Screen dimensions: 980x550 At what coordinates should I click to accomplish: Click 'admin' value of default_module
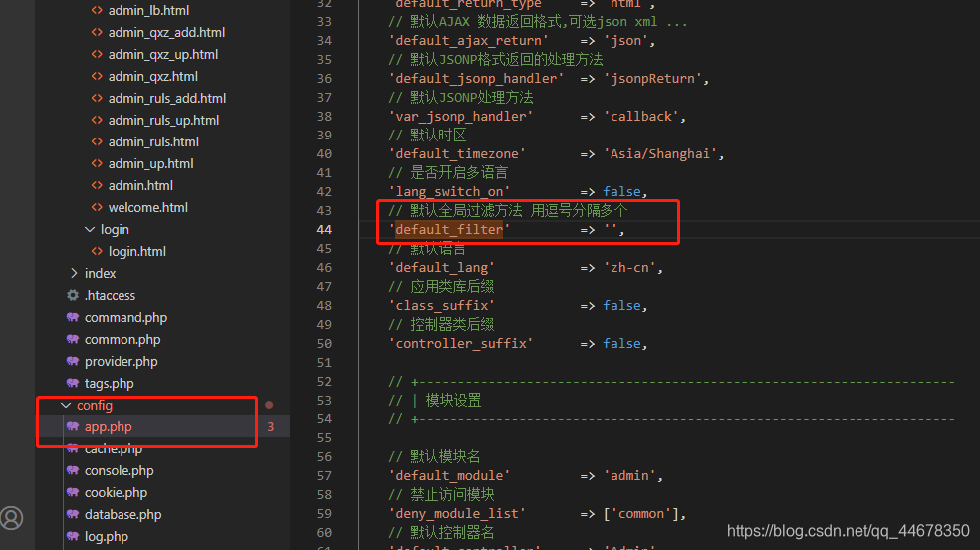(629, 475)
